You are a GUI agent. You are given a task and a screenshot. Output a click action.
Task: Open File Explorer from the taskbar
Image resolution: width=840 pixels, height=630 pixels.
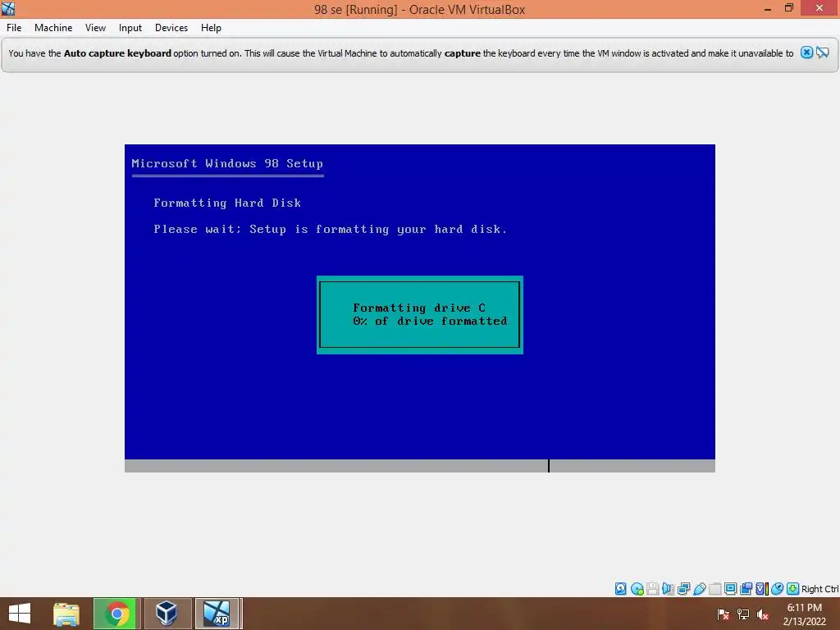click(66, 614)
